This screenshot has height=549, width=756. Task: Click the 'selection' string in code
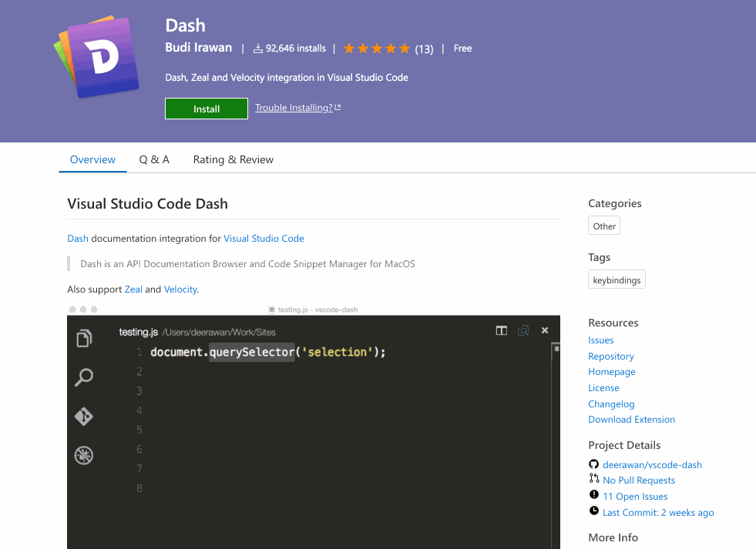(x=337, y=352)
